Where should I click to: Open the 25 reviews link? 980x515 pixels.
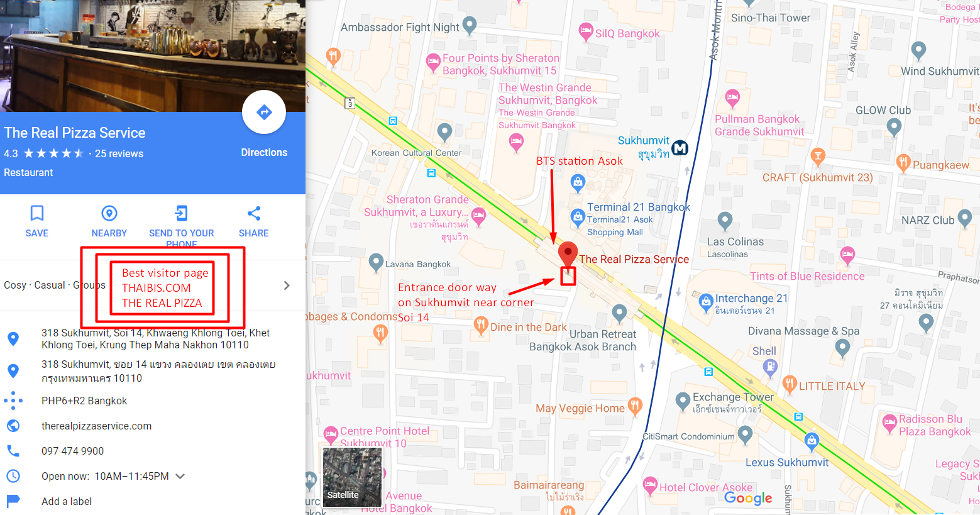tap(119, 153)
